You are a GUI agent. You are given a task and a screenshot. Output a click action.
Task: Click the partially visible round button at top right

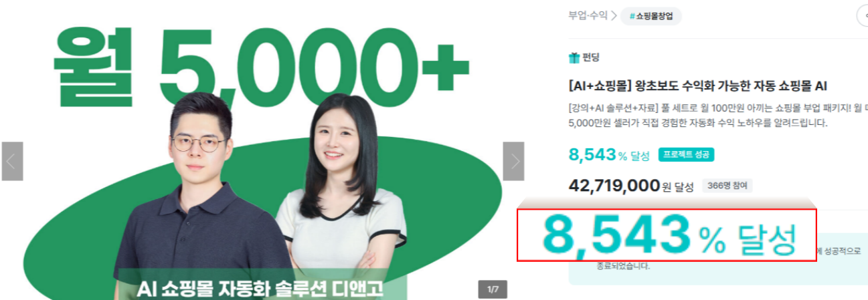point(862,16)
